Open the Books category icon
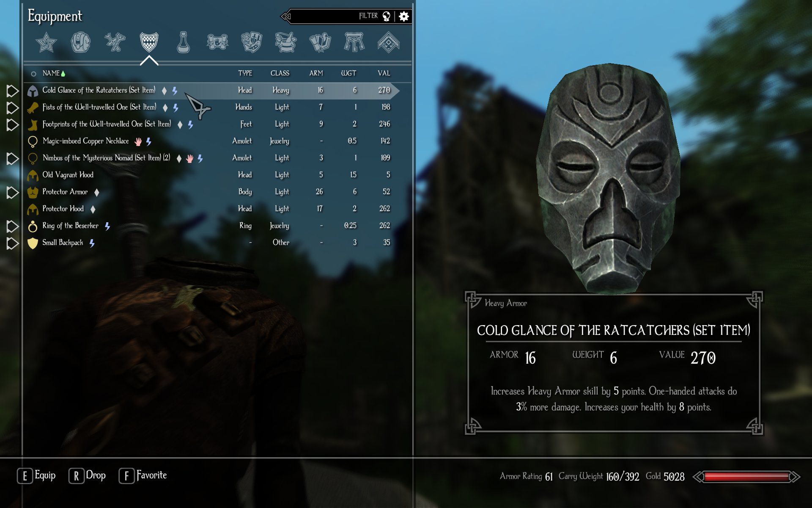812x508 pixels. pyautogui.click(x=320, y=42)
